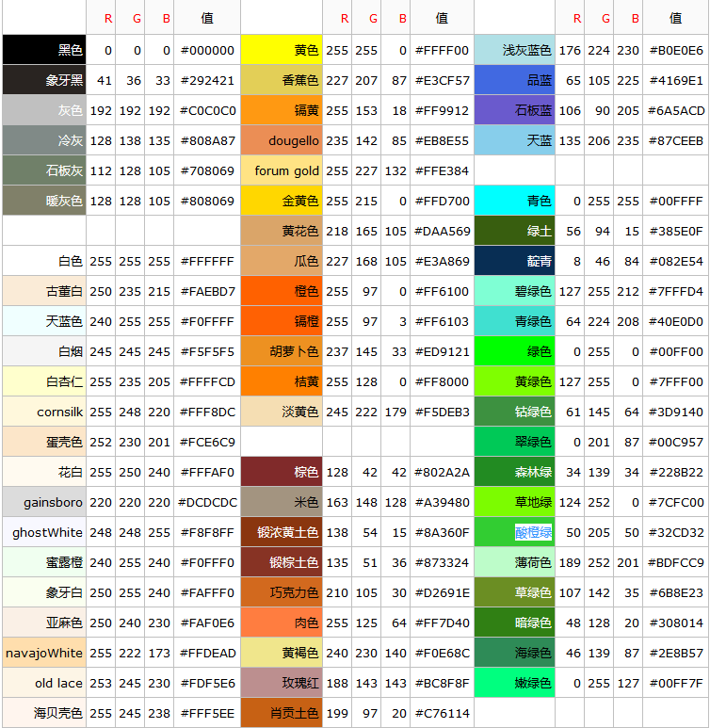Viewport: 710px width, 728px height.
Task: Select the gainsboro gray swatch
Action: point(44,502)
